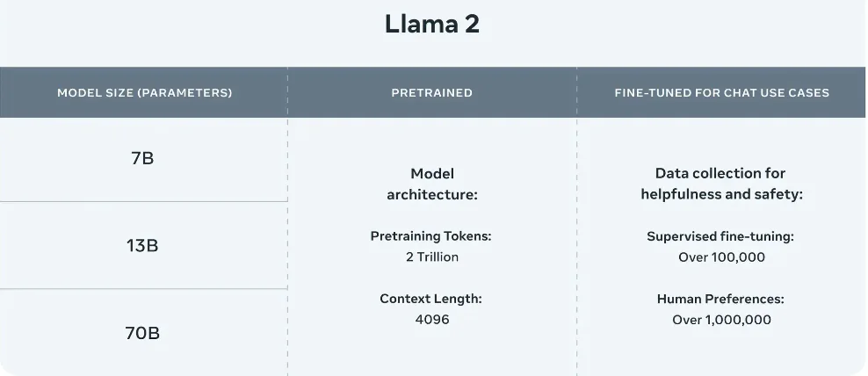Select the Pretrained column header
The image size is (868, 376).
click(x=431, y=92)
